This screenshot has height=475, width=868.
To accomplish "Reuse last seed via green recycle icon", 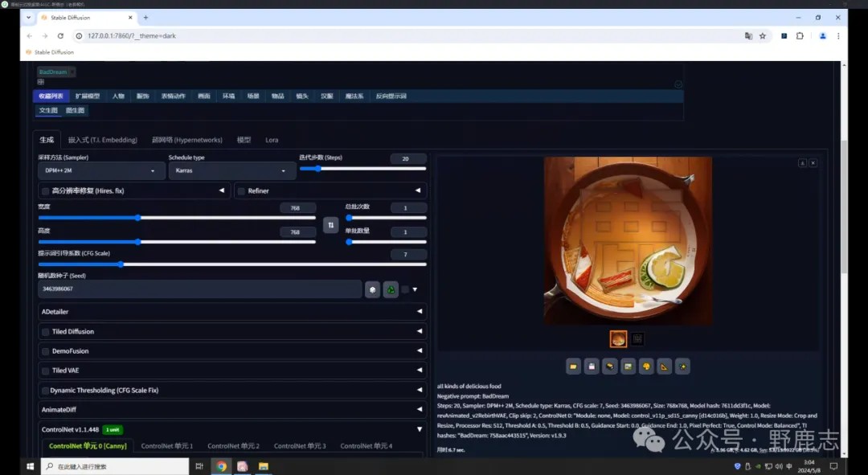I will pos(391,289).
